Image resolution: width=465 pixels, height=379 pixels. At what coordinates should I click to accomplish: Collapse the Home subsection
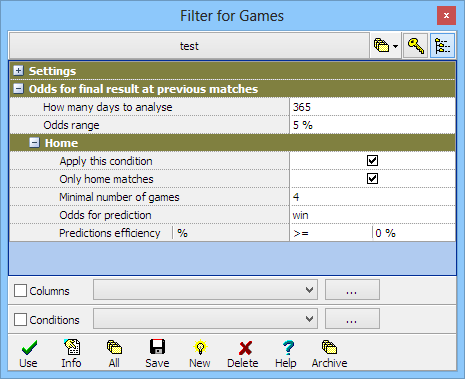point(34,143)
